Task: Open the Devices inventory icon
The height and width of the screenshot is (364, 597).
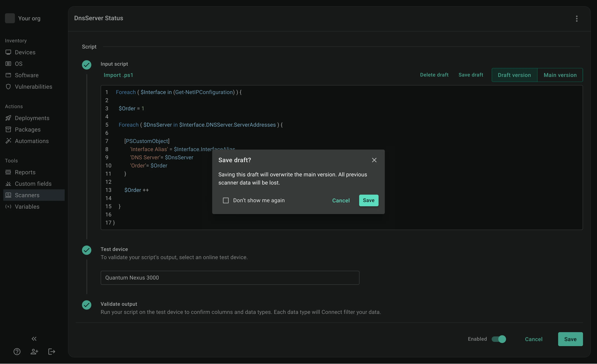Action: click(x=8, y=52)
